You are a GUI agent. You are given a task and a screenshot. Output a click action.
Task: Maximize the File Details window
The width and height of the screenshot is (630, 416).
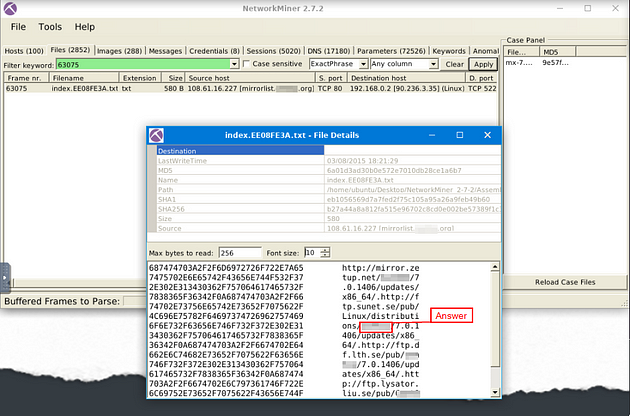click(460, 135)
